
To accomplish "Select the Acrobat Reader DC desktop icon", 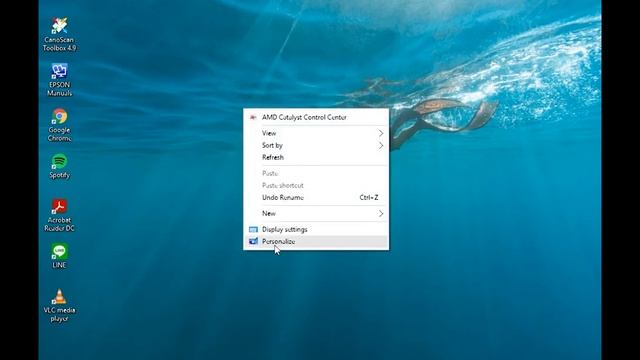I will (x=59, y=215).
